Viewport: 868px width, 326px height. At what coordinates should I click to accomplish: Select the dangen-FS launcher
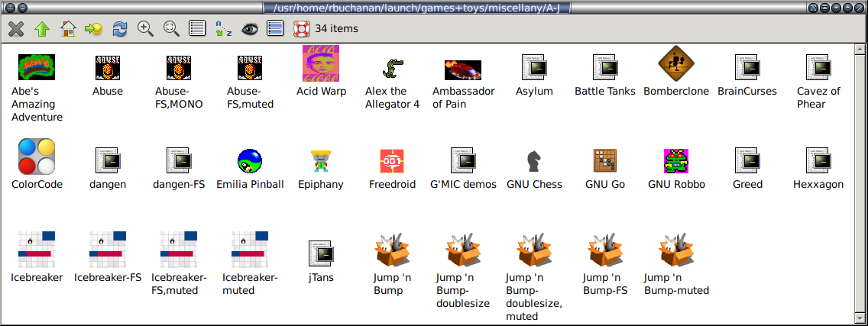pyautogui.click(x=178, y=160)
